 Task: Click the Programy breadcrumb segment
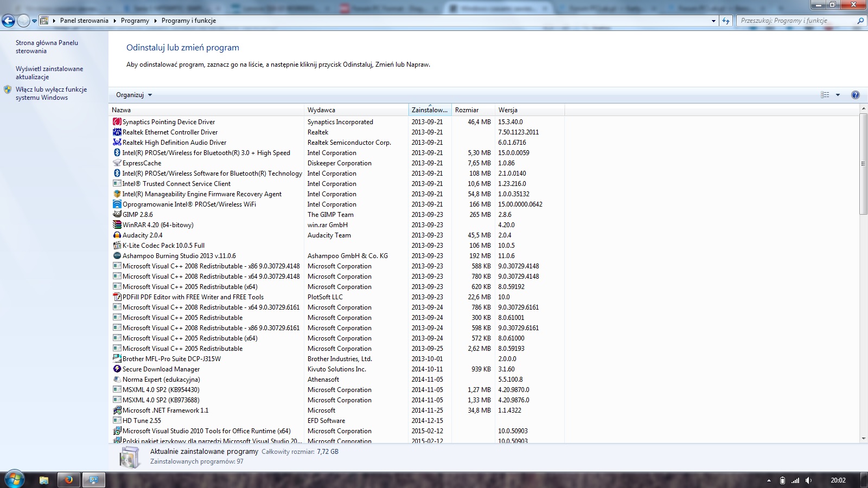(135, 21)
